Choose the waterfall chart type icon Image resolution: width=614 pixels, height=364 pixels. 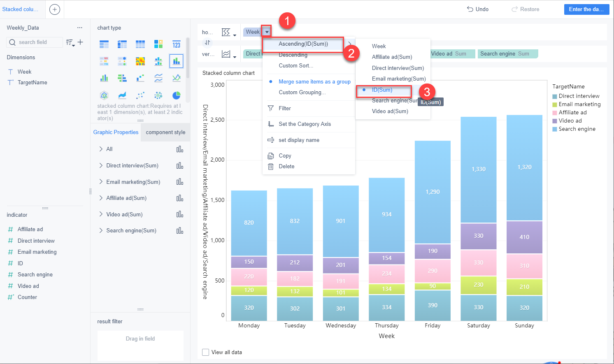(x=140, y=78)
